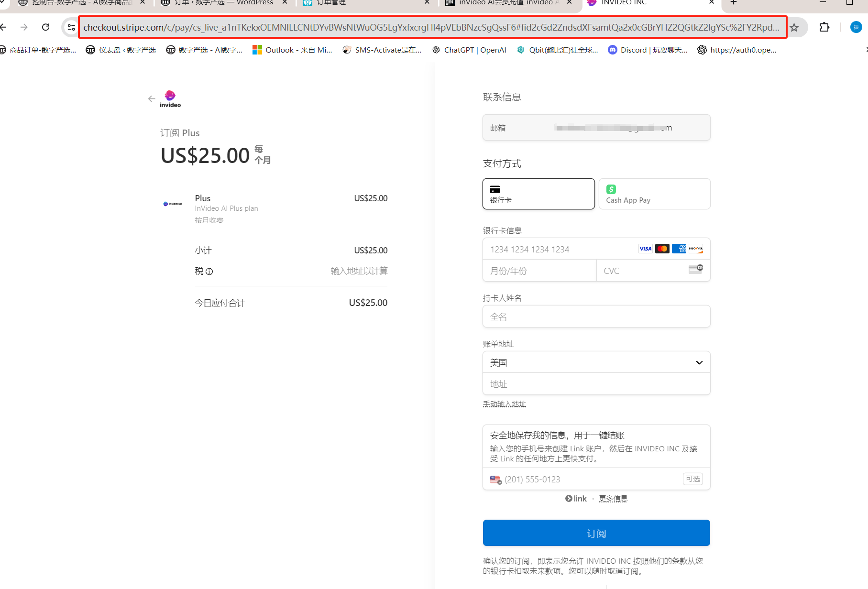The width and height of the screenshot is (868, 589).
Task: Open the Qbit bookmark
Action: [557, 50]
